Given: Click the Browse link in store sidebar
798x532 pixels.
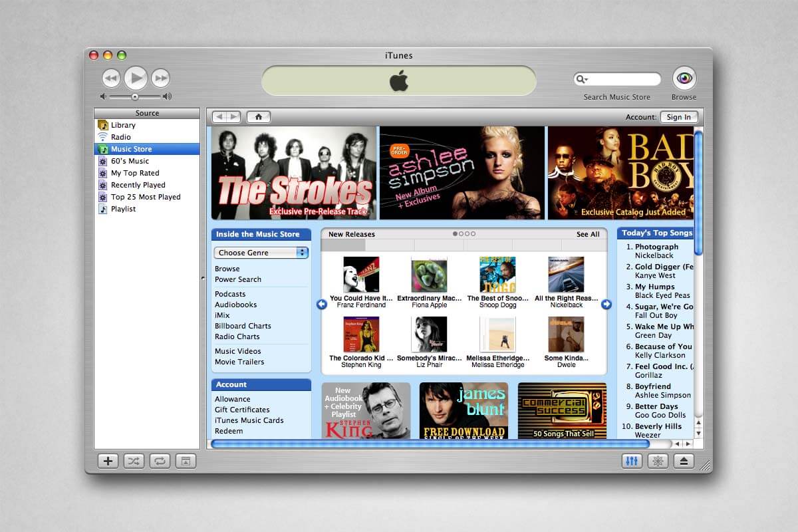Looking at the screenshot, I should point(227,269).
